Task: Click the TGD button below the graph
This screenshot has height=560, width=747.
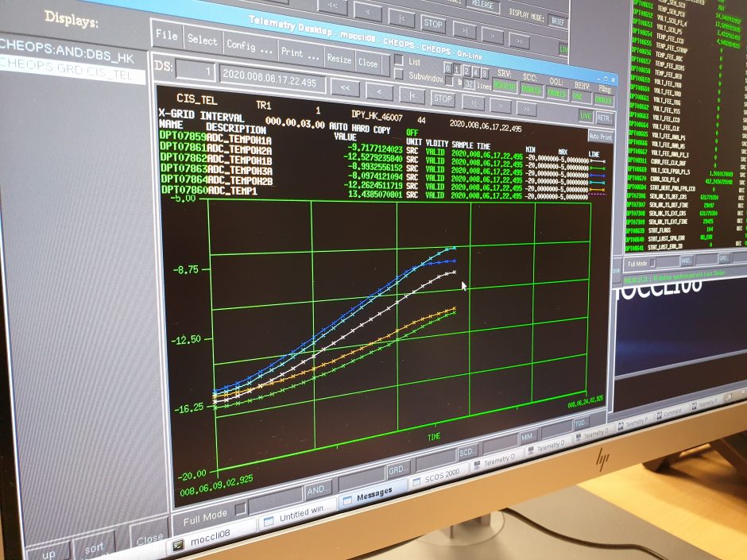Action: [x=579, y=423]
